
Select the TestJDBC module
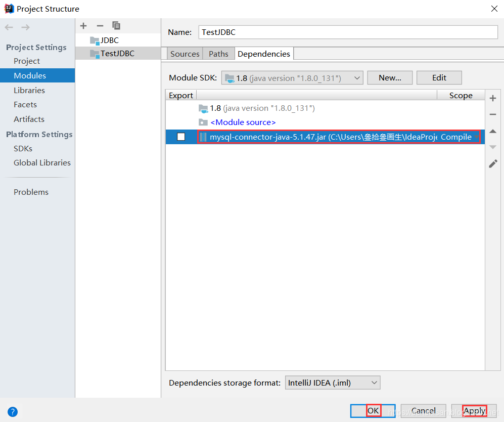click(118, 54)
